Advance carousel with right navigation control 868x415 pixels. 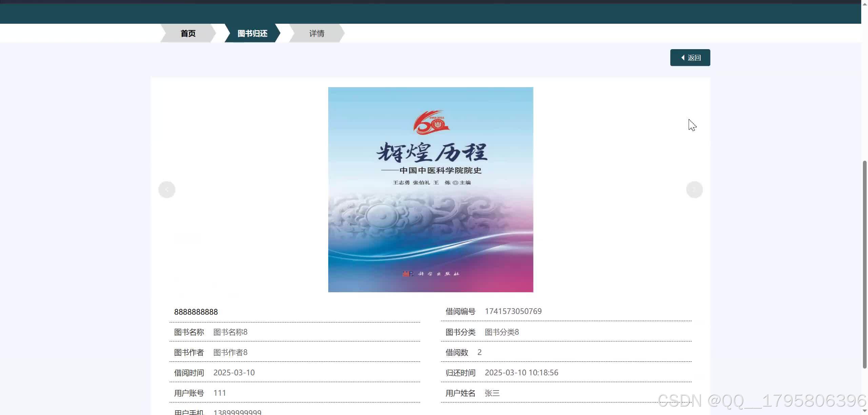[694, 190]
